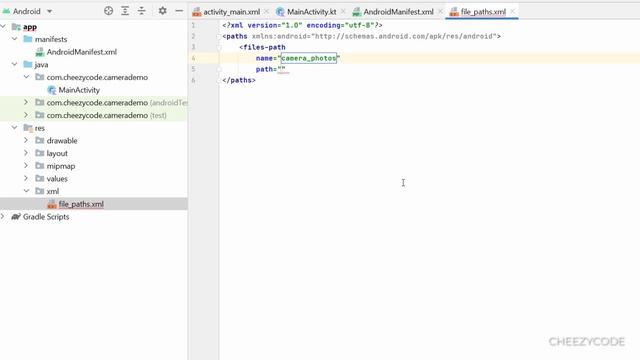The width and height of the screenshot is (640, 360).
Task: Collapse the app module node
Action: pyautogui.click(x=3, y=27)
